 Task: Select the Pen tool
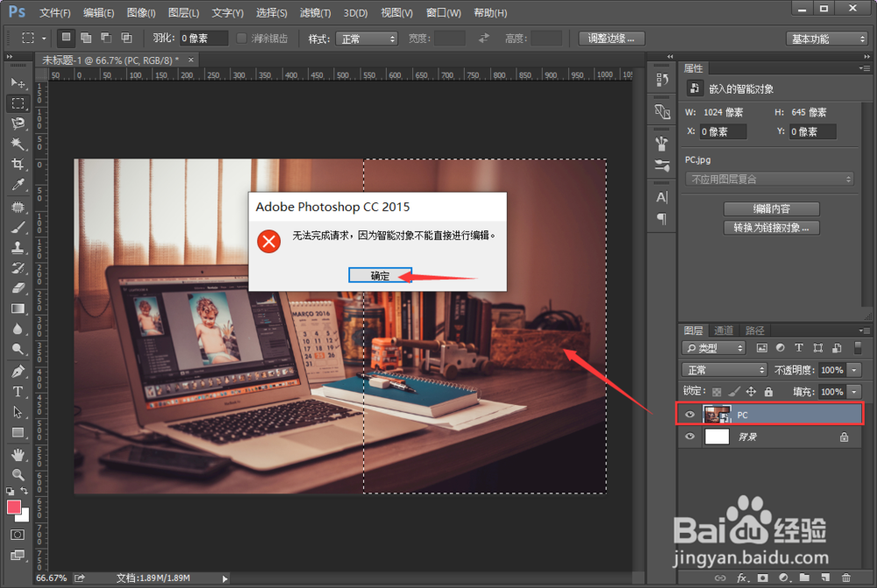(x=18, y=372)
